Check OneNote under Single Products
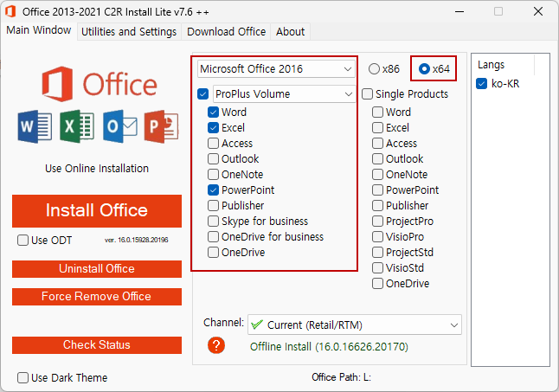 (x=377, y=175)
